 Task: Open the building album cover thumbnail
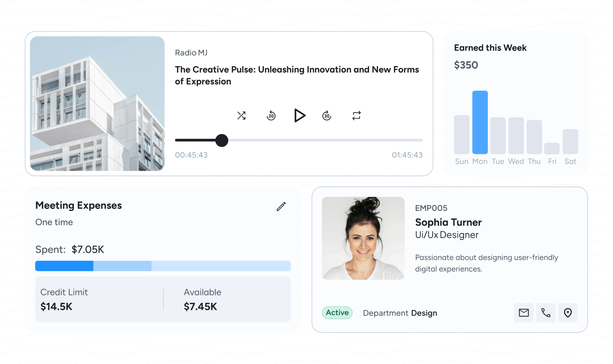tap(97, 104)
